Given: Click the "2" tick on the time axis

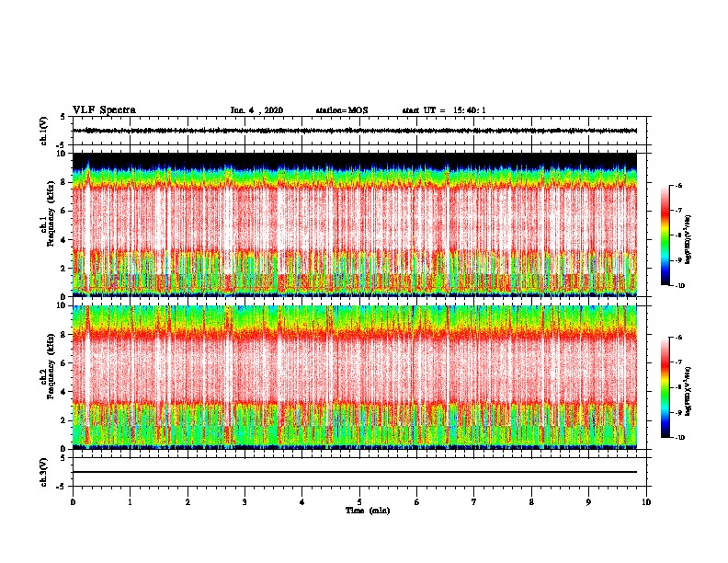Looking at the screenshot, I should coord(188,502).
